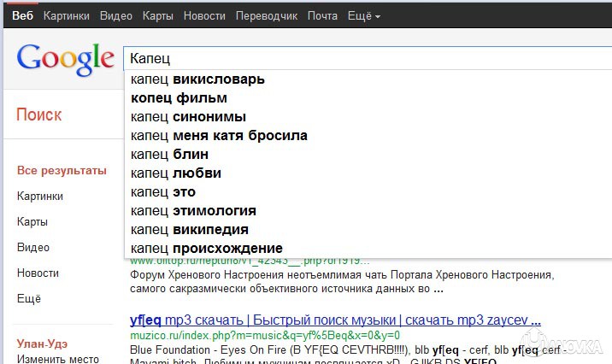
Task: Open Переводчик in the top bar
Action: coord(267,15)
